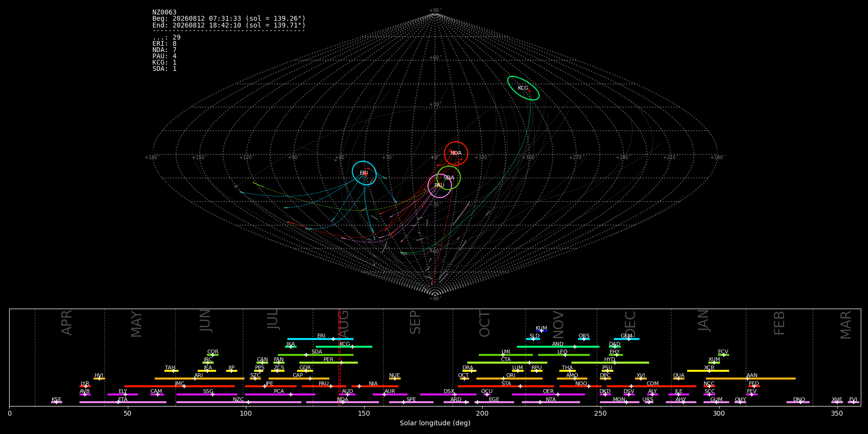The height and width of the screenshot is (434, 868).
Task: Select the GEM shower bar
Action: [x=626, y=339]
